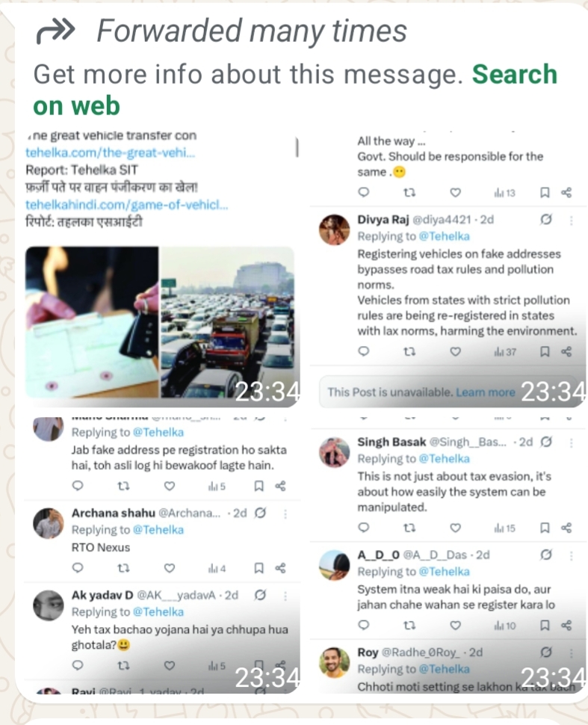The image size is (588, 725).
Task: Bookmark Divya Raj's reply
Action: [545, 352]
